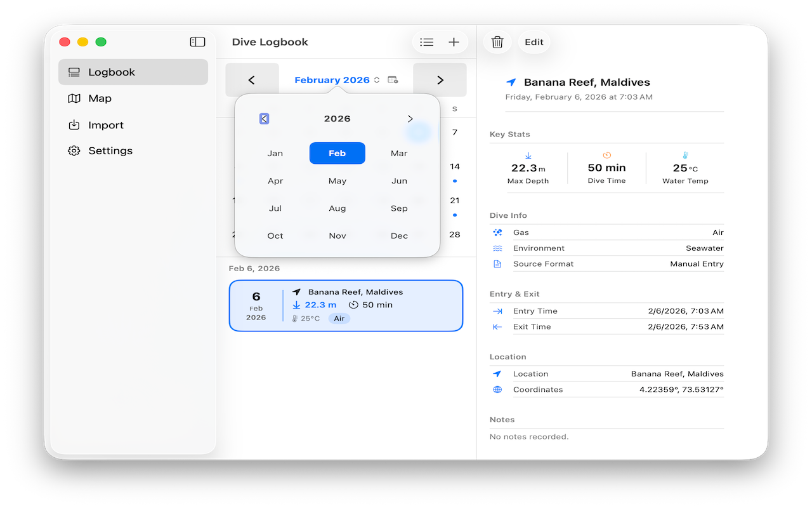
Task: Click the Feb 6, 2026 list header
Action: pyautogui.click(x=254, y=269)
